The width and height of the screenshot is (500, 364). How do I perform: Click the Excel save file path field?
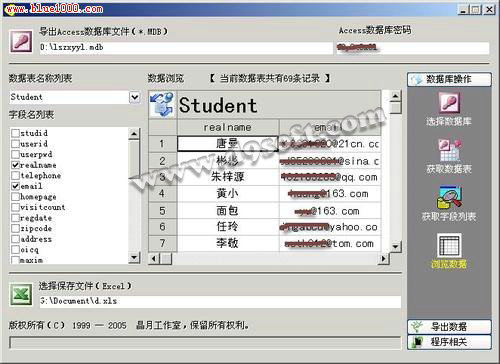220,301
